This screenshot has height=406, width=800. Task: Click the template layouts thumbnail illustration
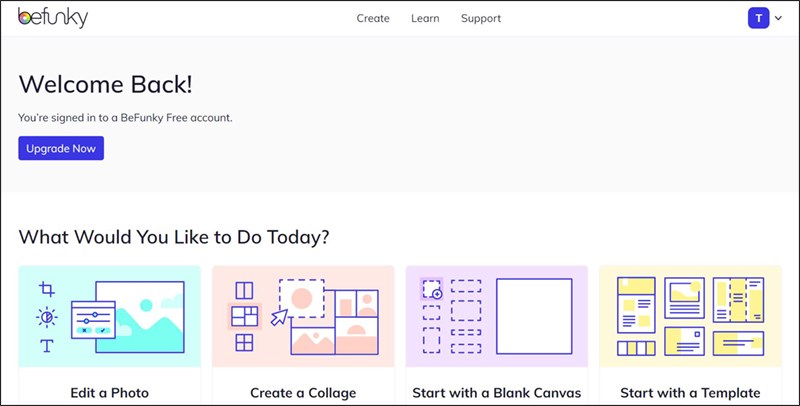pos(690,316)
